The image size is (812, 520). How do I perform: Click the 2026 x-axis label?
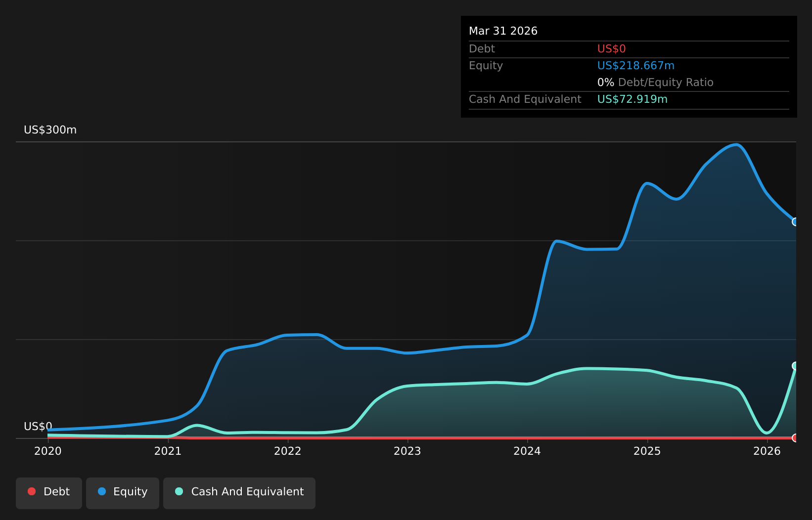click(767, 451)
